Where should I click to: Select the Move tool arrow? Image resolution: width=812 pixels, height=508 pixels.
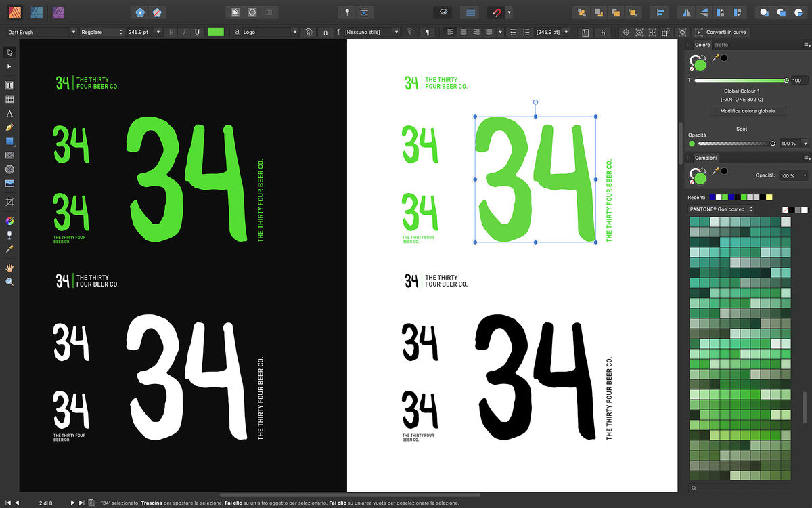point(9,52)
